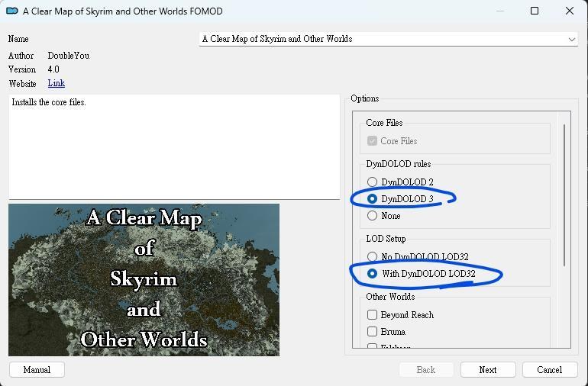Click the Next button
Viewport: 588px width, 386px height.
pyautogui.click(x=487, y=370)
